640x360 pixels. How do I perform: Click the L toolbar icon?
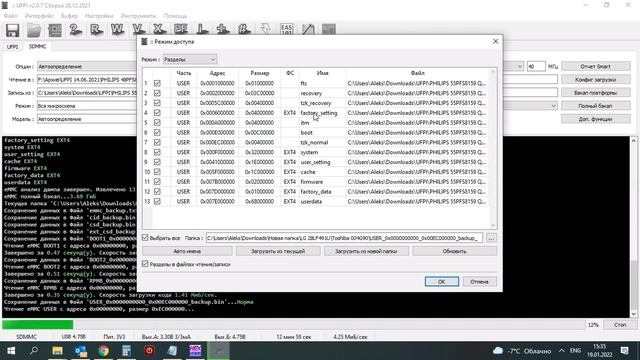[x=202, y=29]
